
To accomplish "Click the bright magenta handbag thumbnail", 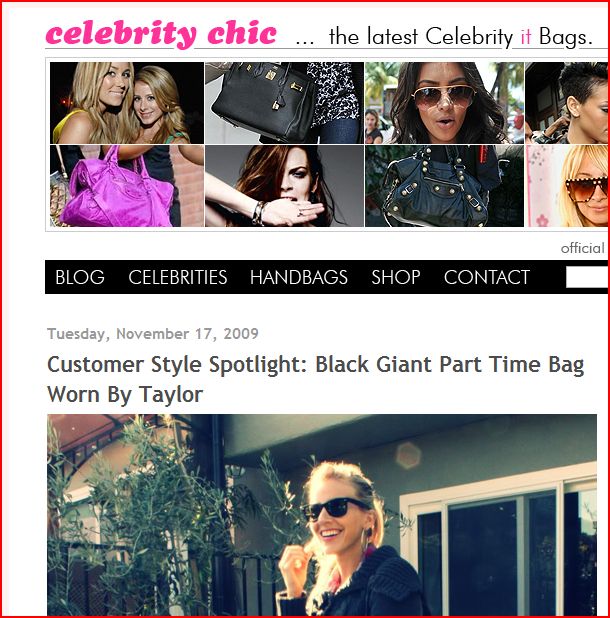I will tap(127, 186).
